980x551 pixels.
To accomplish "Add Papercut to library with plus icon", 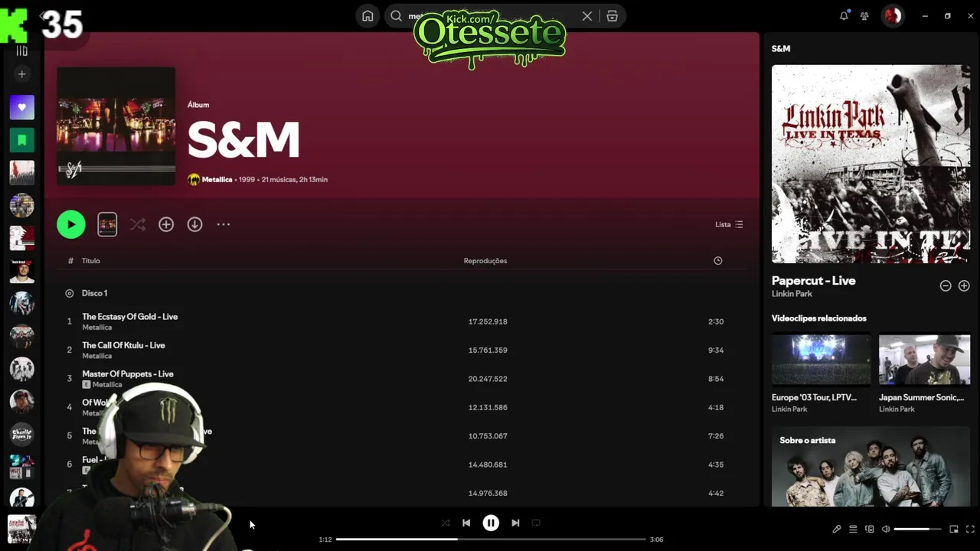I will point(964,285).
